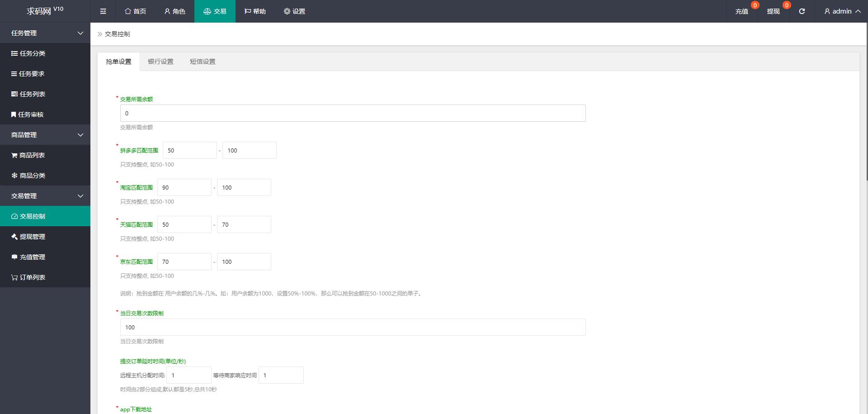Open 订单列表 in the sidebar

point(45,277)
